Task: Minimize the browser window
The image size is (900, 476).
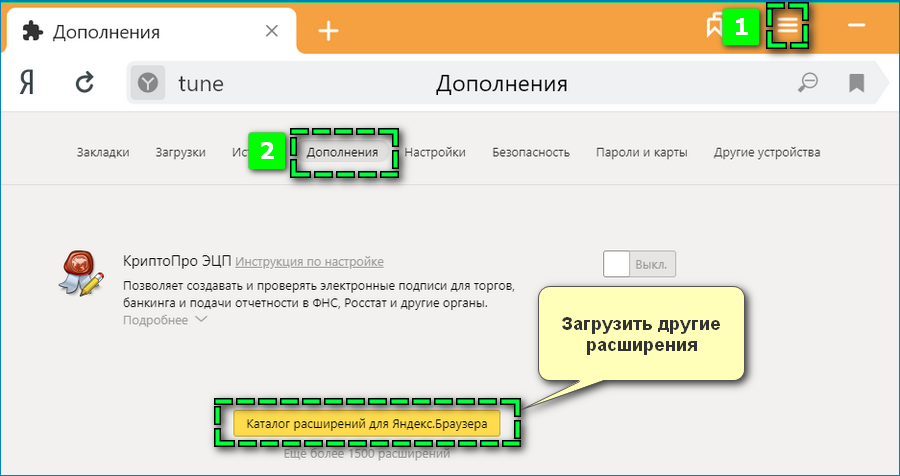Action: 856,25
